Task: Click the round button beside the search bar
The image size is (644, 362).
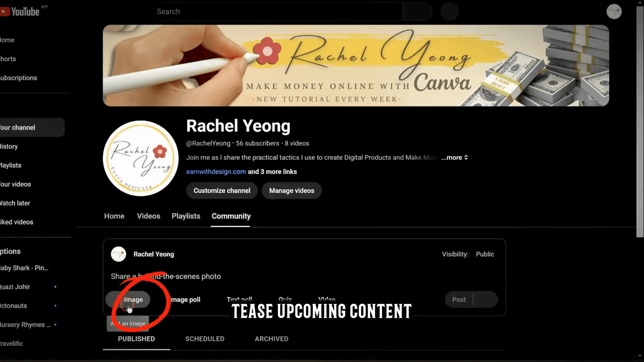Action: click(449, 12)
